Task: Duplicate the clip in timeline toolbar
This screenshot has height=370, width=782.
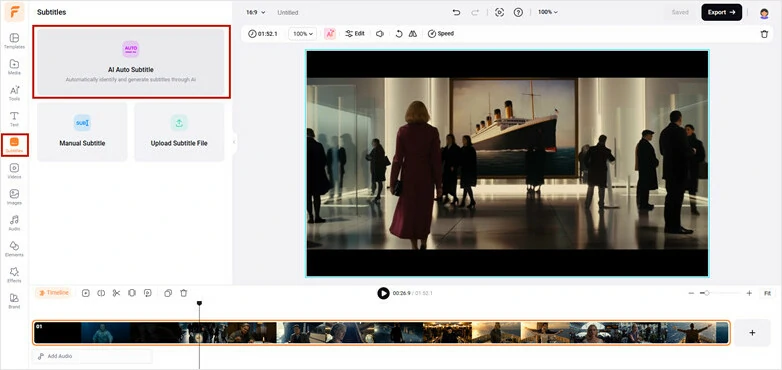Action: 168,293
